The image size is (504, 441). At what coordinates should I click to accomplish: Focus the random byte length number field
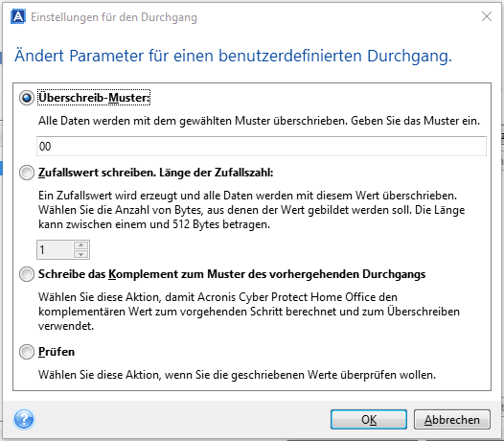[x=55, y=249]
